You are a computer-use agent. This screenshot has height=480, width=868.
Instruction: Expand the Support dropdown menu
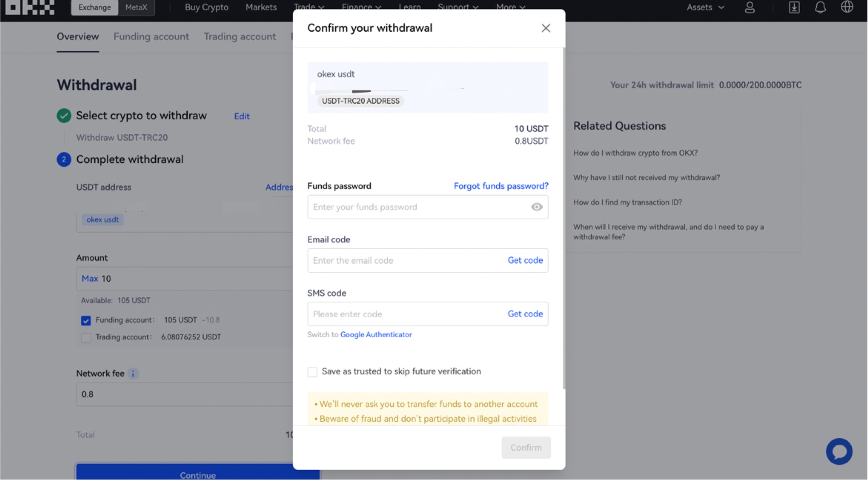(x=458, y=7)
